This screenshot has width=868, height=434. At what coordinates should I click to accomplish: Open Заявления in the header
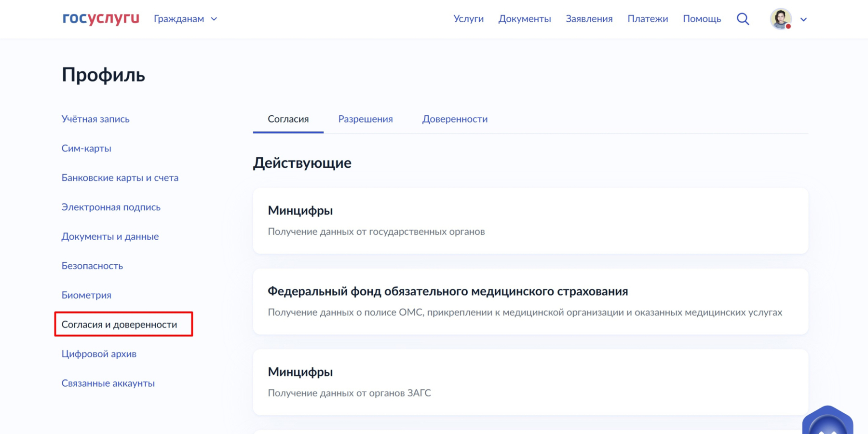click(589, 19)
